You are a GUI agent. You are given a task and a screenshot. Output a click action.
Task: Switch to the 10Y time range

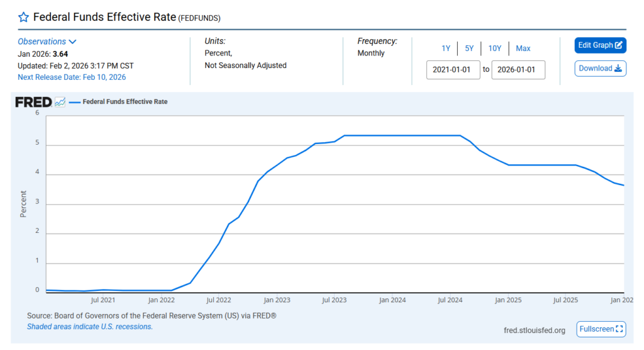tap(495, 48)
